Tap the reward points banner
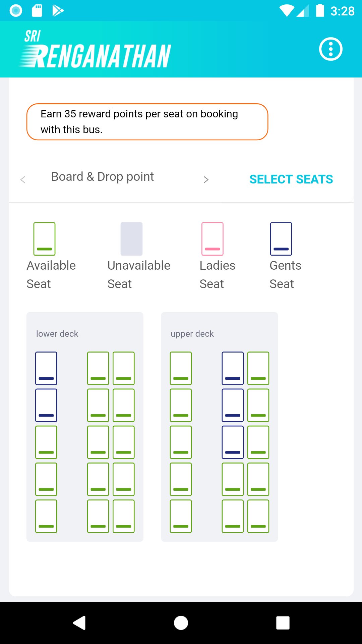This screenshot has height=644, width=362. coord(147,122)
